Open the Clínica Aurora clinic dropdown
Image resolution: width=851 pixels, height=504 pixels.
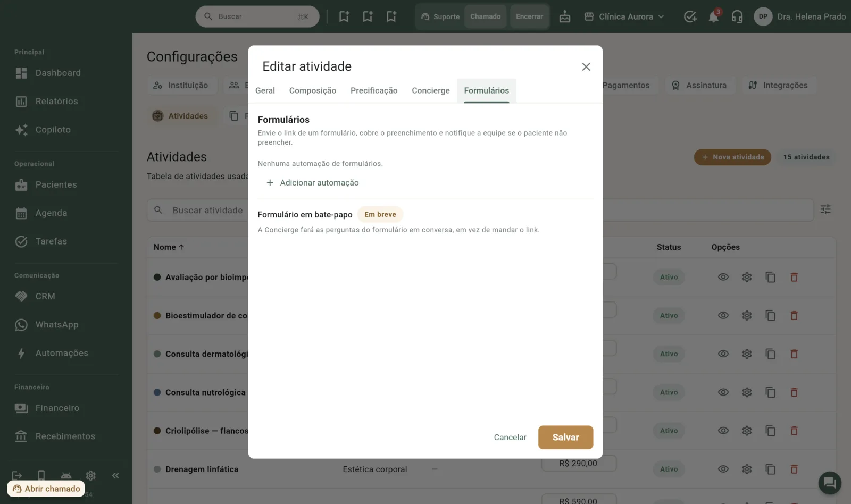point(624,17)
